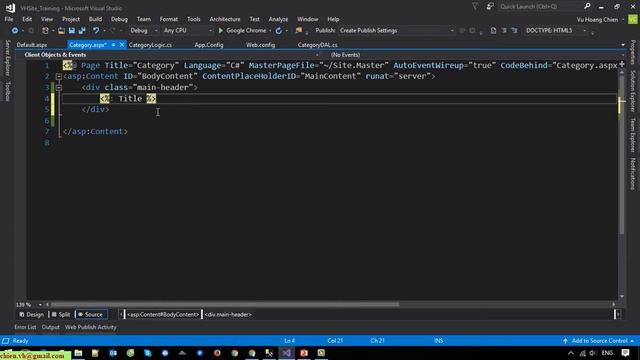Screen dimensions: 640x360
Task: Switch to the Default.aspx tab
Action: [x=32, y=45]
